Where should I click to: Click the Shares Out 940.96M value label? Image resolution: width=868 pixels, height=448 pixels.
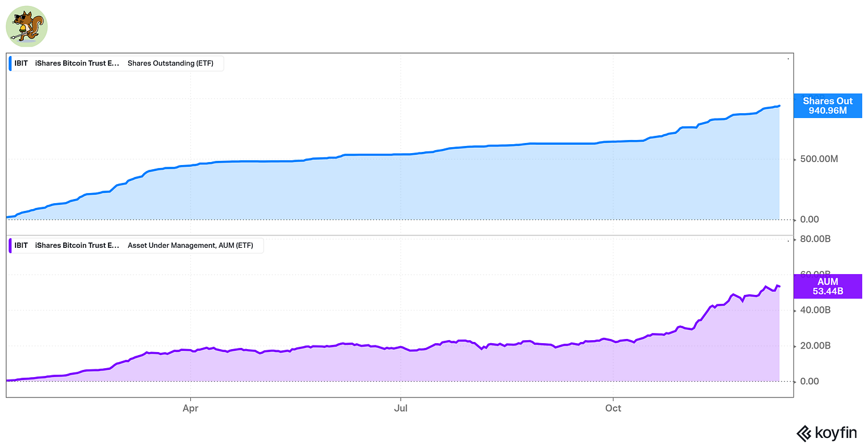[x=827, y=105]
